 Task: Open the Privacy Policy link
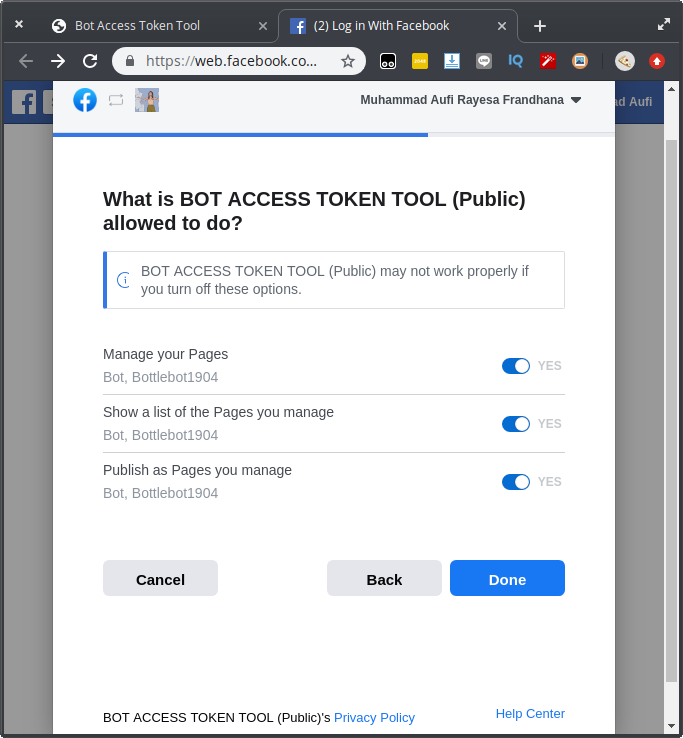[374, 717]
